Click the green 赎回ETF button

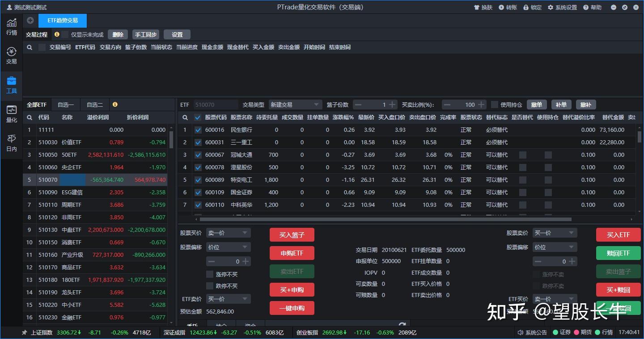pos(618,253)
